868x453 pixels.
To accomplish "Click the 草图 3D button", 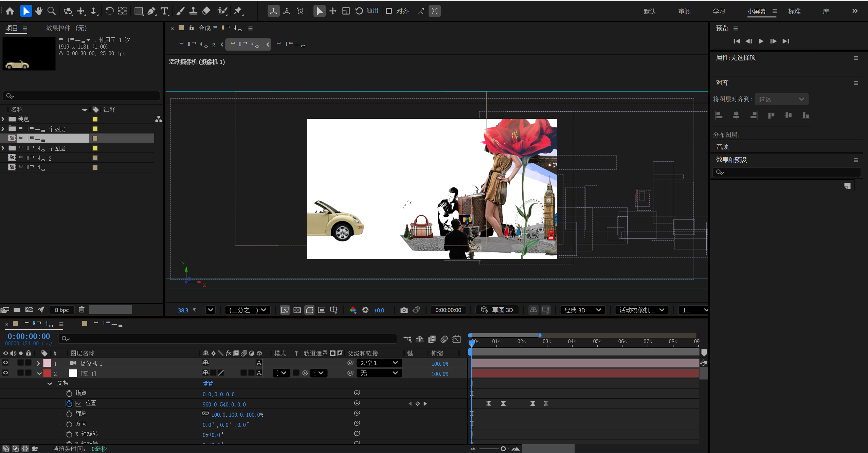I will (498, 310).
